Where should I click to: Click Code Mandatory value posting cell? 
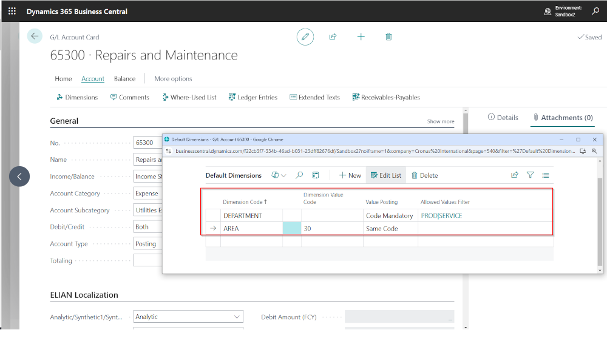pos(390,215)
